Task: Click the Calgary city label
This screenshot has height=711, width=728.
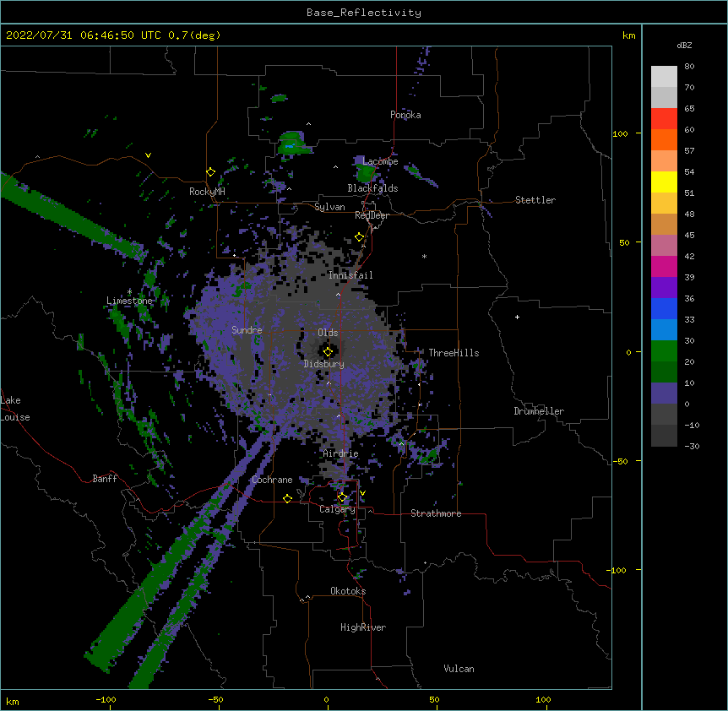Action: 337,509
